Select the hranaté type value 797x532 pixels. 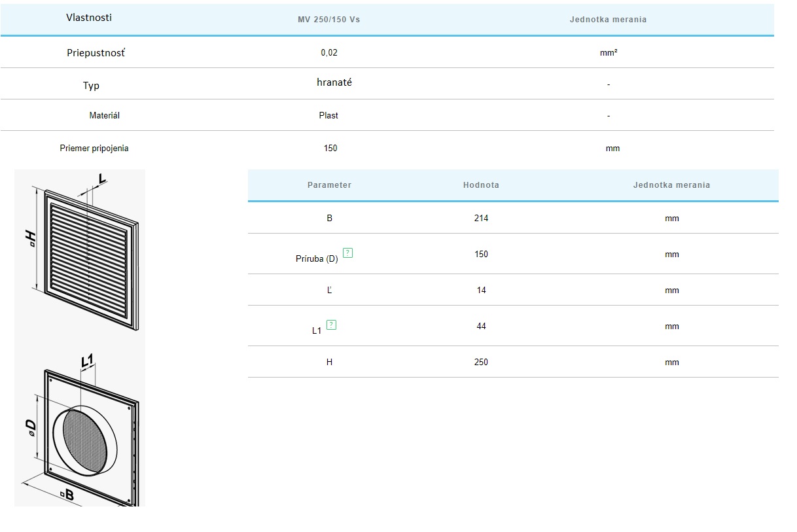[334, 82]
